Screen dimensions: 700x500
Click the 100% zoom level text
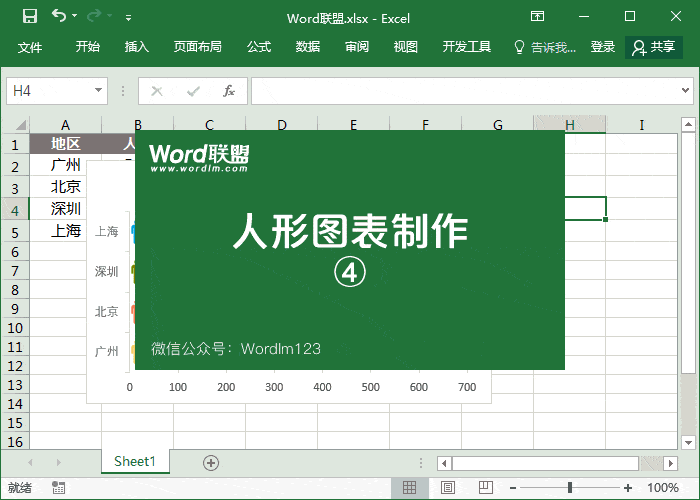663,488
